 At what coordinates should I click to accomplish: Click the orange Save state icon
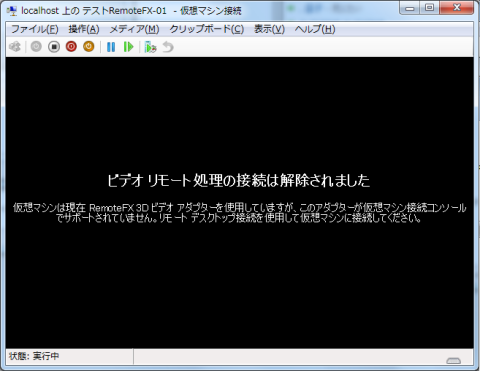click(x=89, y=47)
